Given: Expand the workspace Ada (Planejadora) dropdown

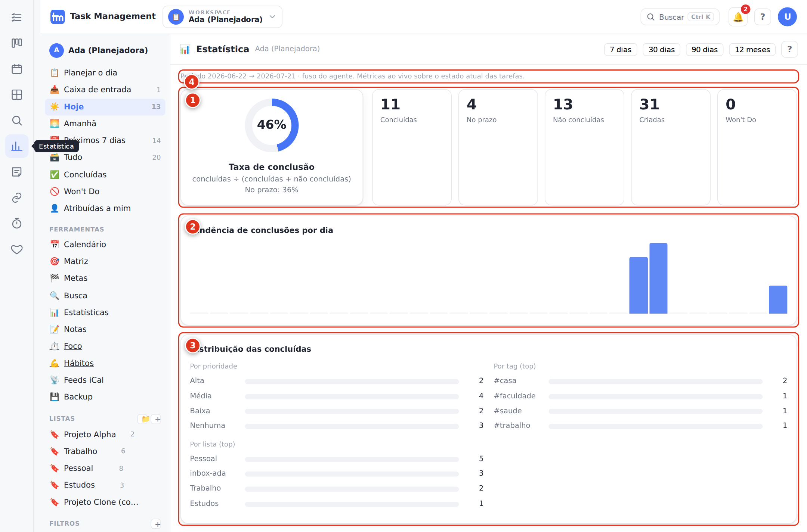Looking at the screenshot, I should point(222,17).
